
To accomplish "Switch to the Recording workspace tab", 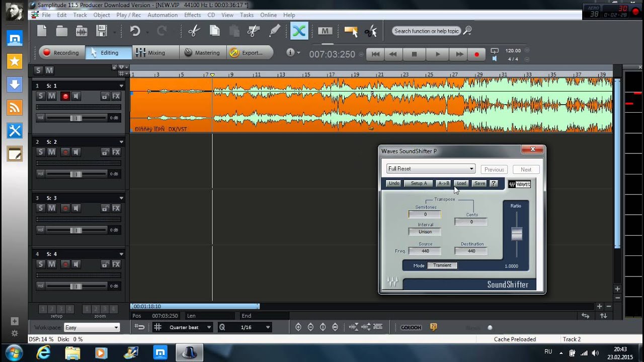I will click(61, 53).
